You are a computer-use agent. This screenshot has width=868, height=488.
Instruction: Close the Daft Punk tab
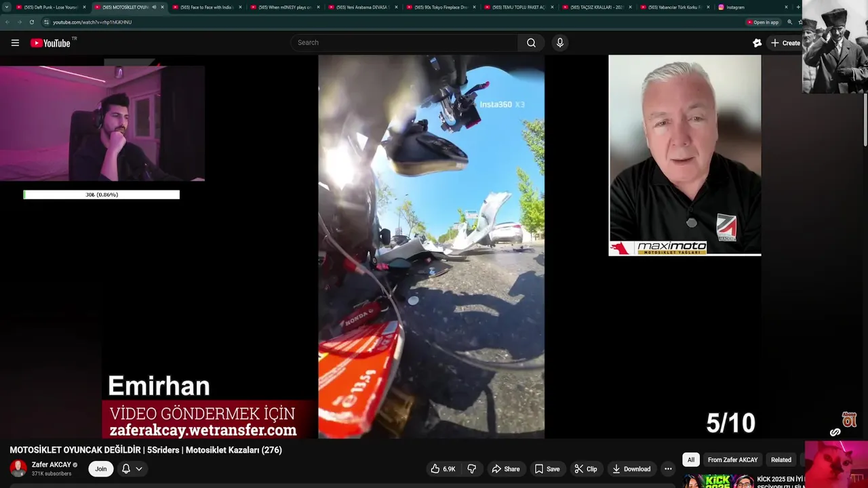click(84, 7)
